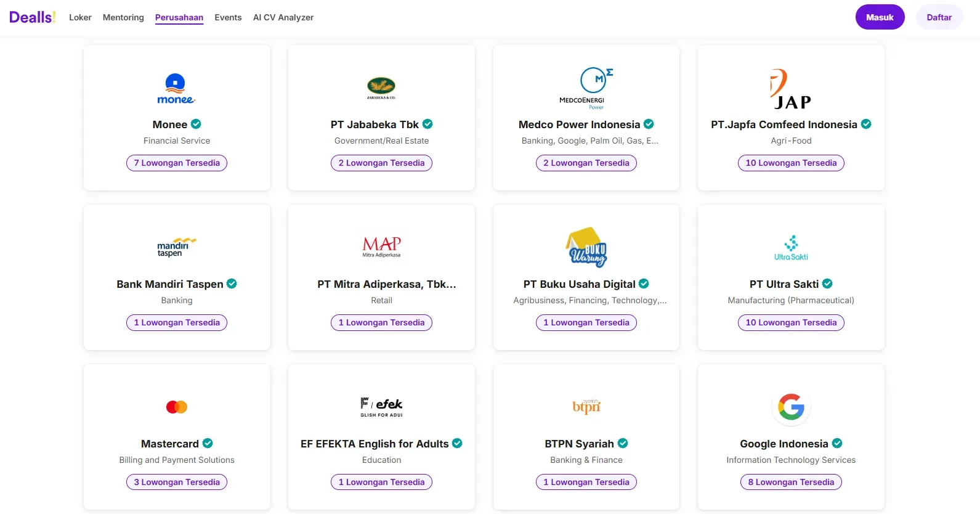Click the Jababeka company logo

coord(381,88)
